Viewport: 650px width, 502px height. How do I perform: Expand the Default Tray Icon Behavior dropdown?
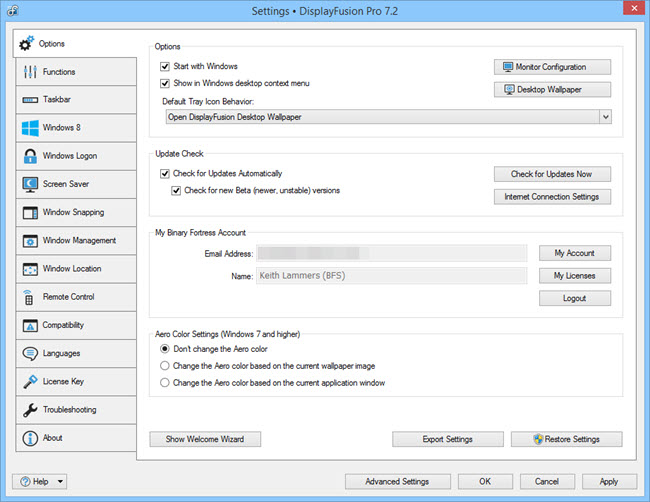coord(605,117)
